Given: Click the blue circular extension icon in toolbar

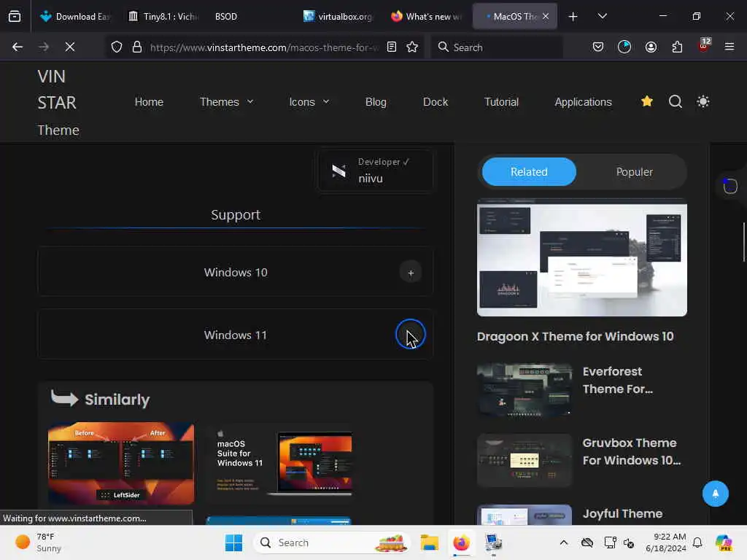Looking at the screenshot, I should coord(624,47).
